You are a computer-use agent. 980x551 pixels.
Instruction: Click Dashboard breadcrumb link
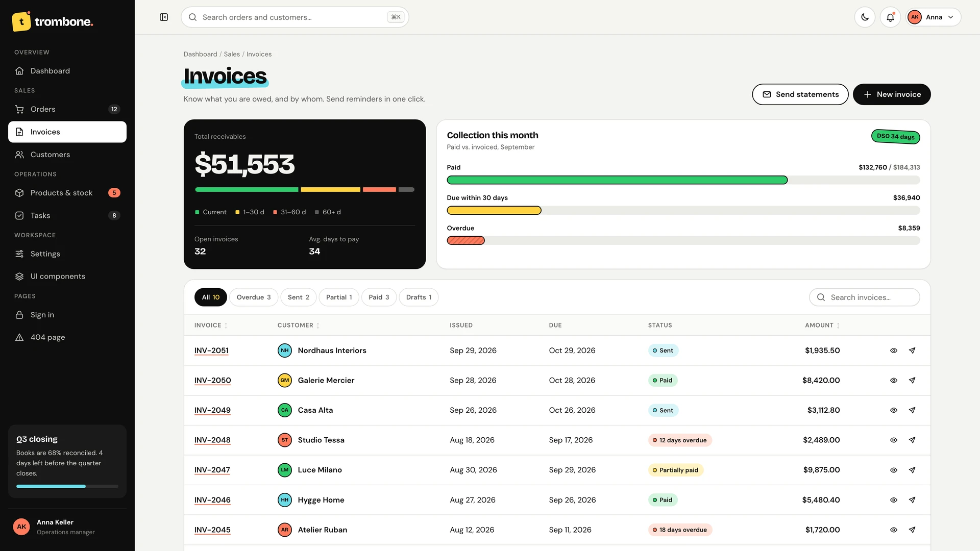(200, 54)
